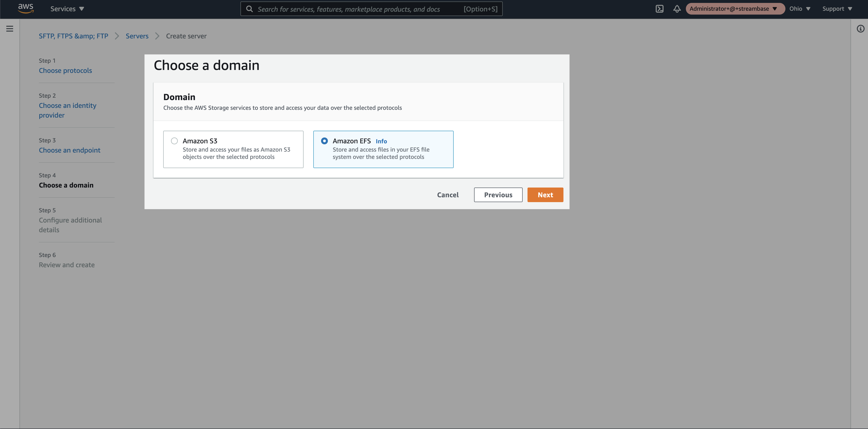Click the Create server breadcrumb text
This screenshot has width=868, height=429.
point(186,36)
